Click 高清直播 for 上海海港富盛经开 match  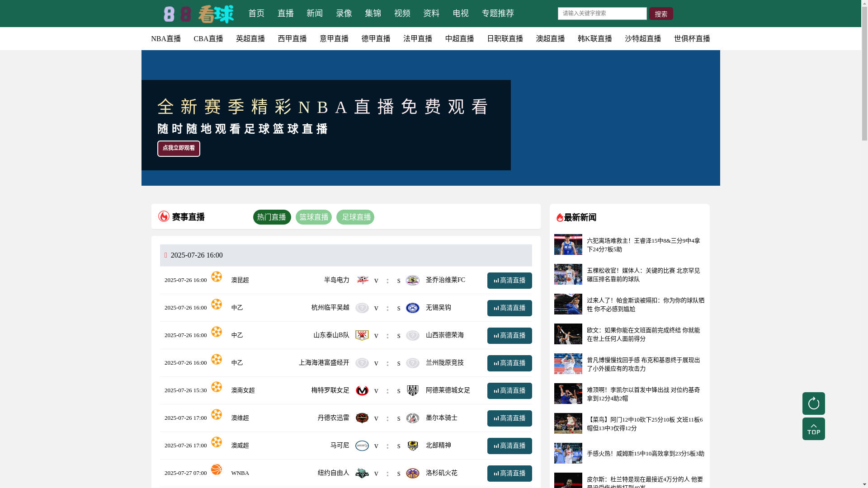pos(509,363)
